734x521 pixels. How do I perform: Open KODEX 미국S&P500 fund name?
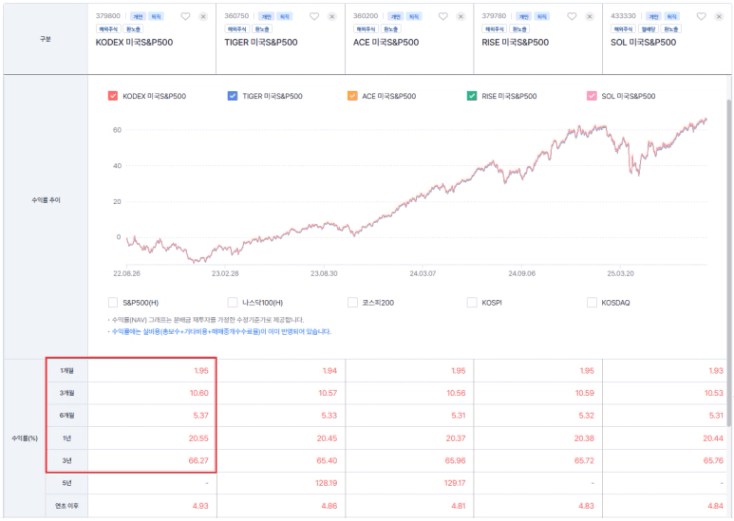(x=134, y=42)
